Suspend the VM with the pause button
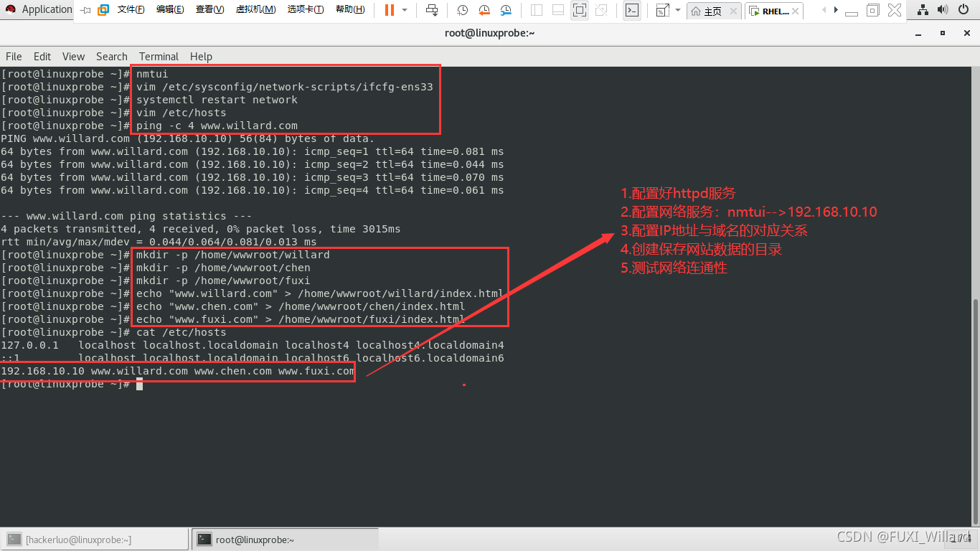The width and height of the screenshot is (980, 551). point(391,9)
